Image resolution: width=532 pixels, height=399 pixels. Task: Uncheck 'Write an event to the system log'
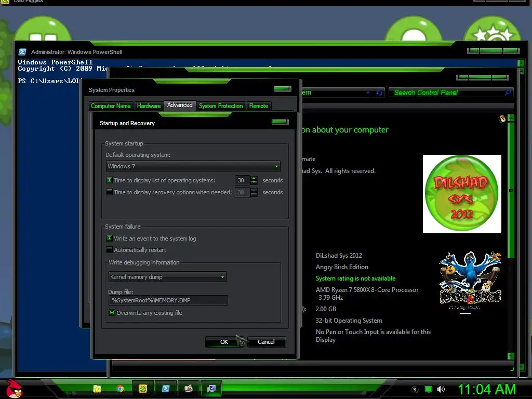click(x=109, y=238)
